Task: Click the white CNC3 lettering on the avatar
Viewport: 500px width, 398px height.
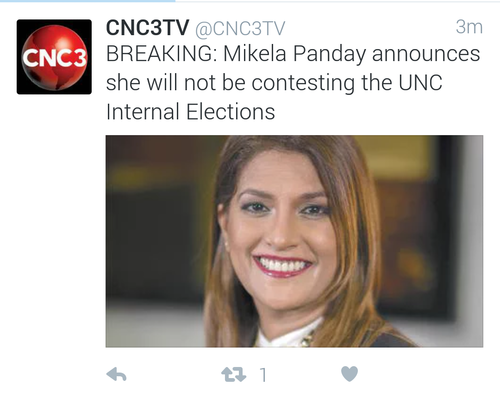Action: (x=54, y=58)
